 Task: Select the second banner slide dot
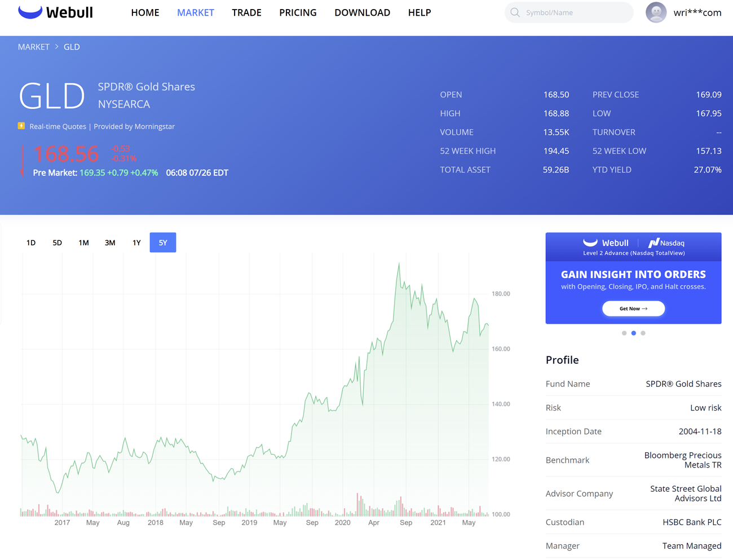pyautogui.click(x=634, y=333)
